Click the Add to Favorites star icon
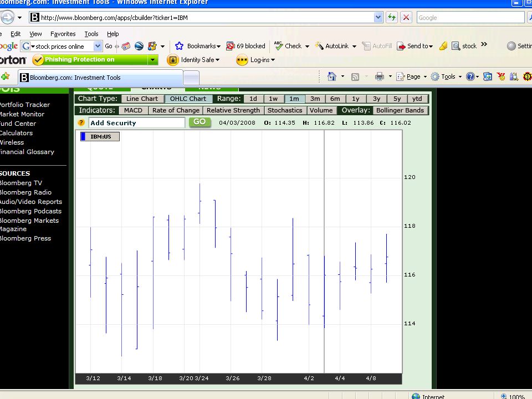 5,76
